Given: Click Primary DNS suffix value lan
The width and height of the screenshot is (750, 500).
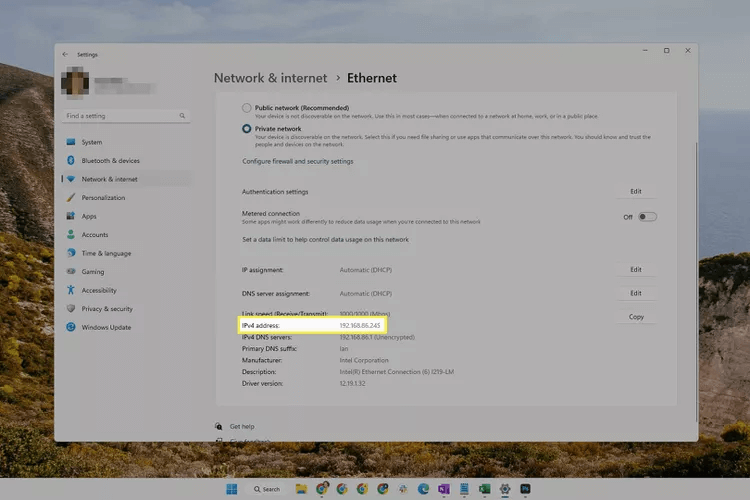Looking at the screenshot, I should pos(344,349).
